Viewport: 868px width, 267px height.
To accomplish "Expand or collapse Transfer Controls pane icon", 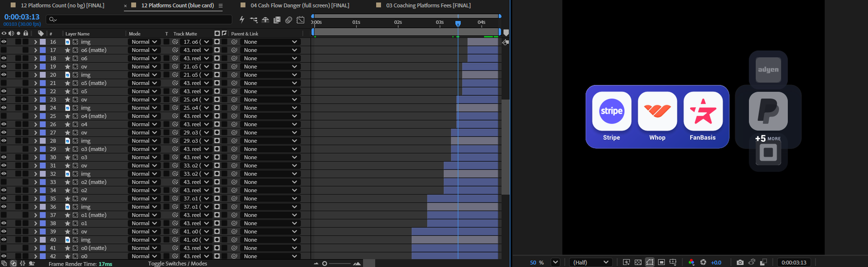I will point(14,264).
